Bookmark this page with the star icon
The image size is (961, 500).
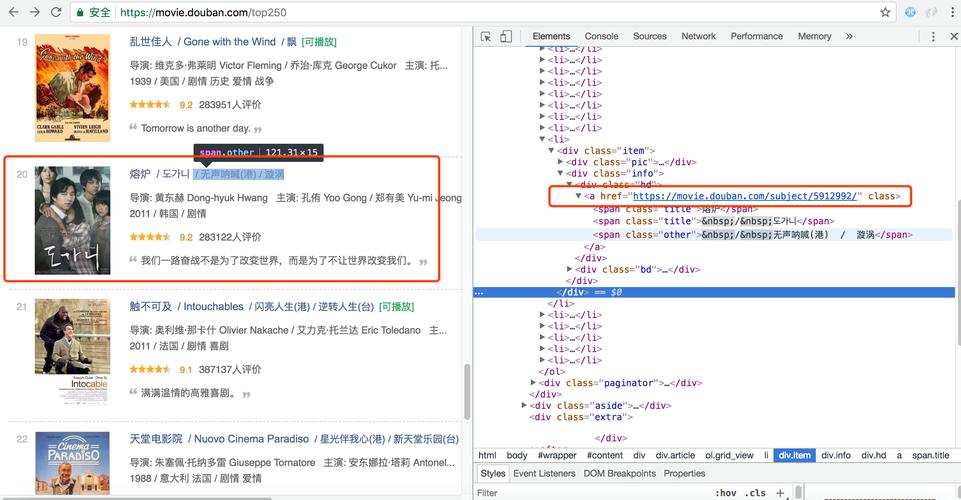point(885,12)
